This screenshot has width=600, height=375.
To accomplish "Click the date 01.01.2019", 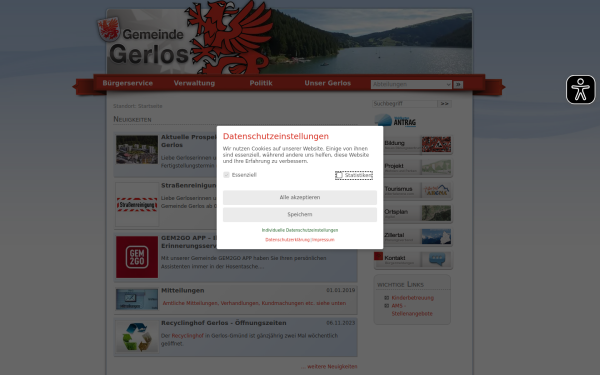I will point(341,290).
